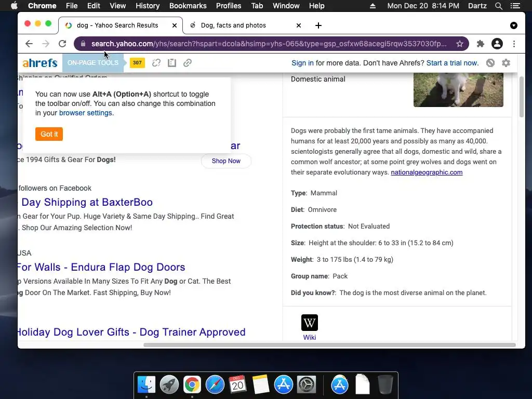Open Finder from the dock

147,385
